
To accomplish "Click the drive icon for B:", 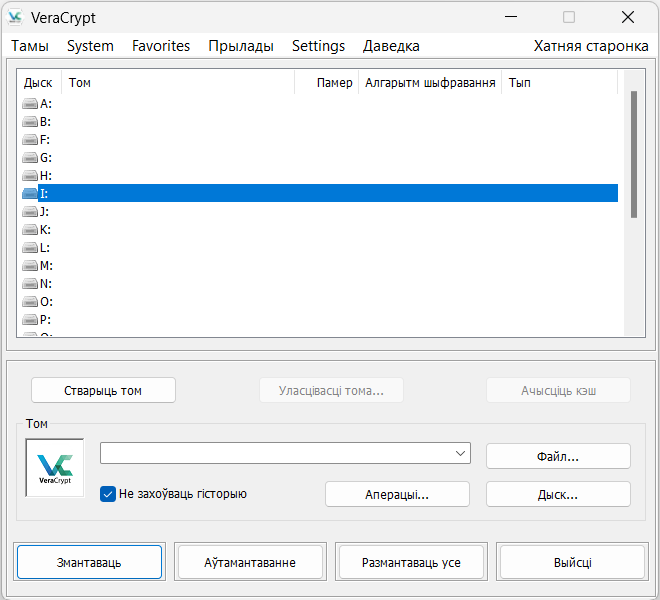I will (30, 122).
